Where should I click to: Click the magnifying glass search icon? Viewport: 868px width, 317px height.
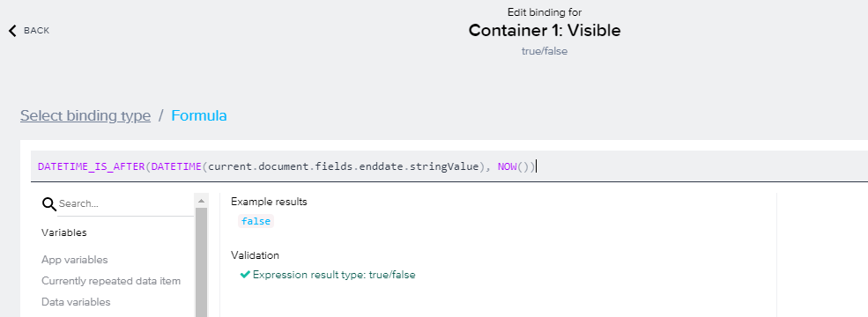(x=48, y=204)
